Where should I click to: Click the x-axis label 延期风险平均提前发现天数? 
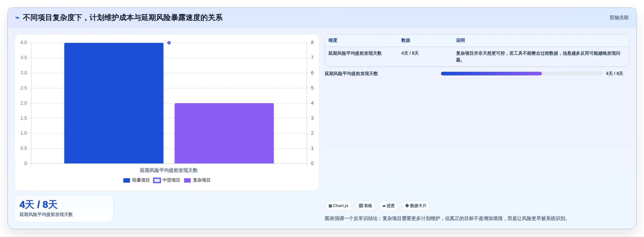pos(169,170)
